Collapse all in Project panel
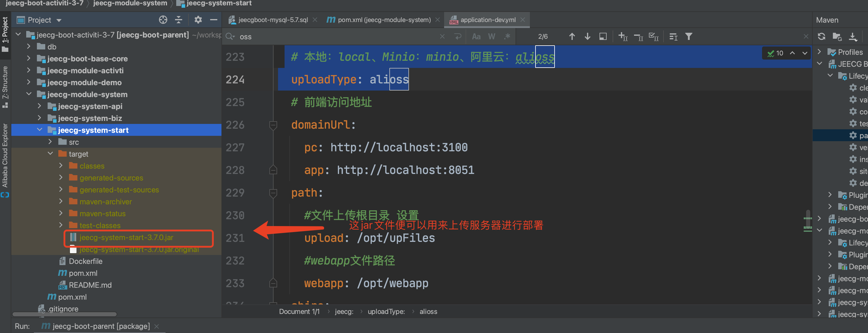868x333 pixels. (x=179, y=20)
